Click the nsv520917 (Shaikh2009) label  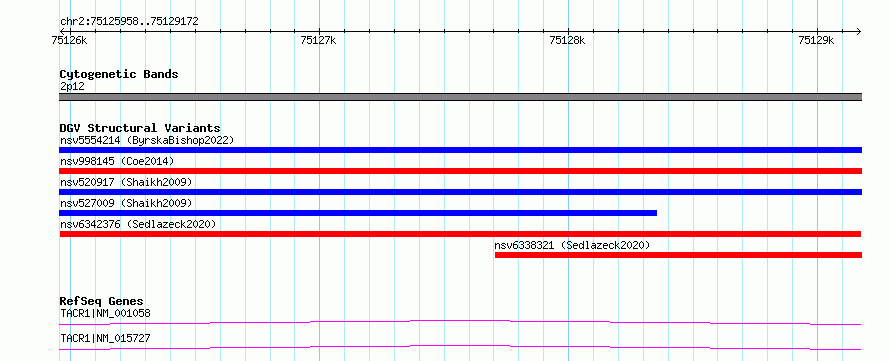point(126,182)
